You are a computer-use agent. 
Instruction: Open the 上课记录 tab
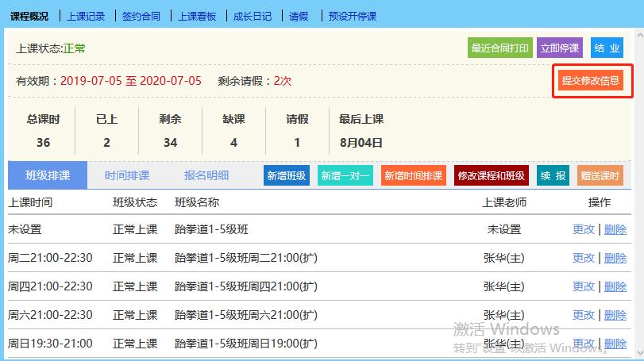pyautogui.click(x=86, y=16)
